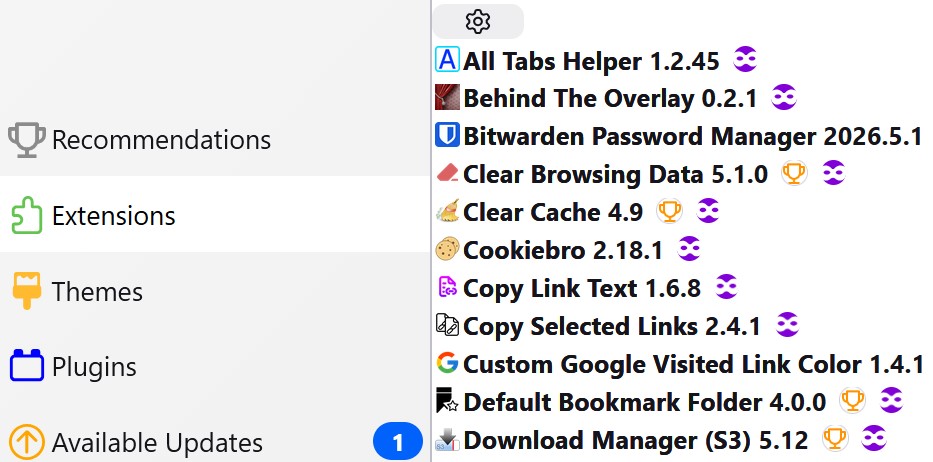Open Copy Selected Links 2.4.1 details
Image resolution: width=933 pixels, height=462 pixels.
pos(612,326)
